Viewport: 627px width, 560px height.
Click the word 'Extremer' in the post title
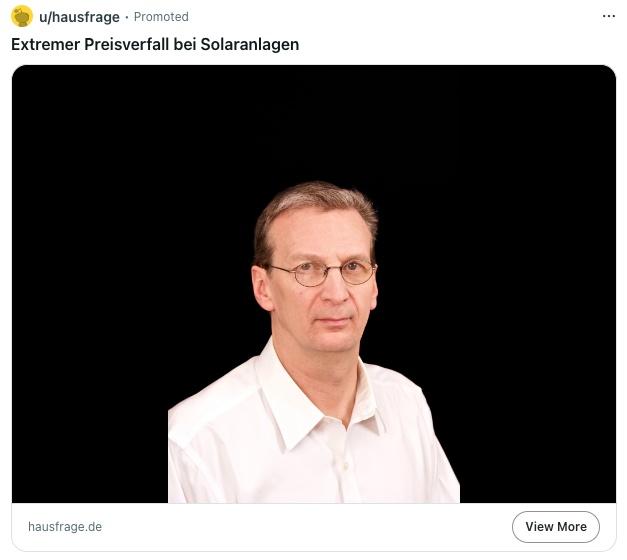point(46,44)
